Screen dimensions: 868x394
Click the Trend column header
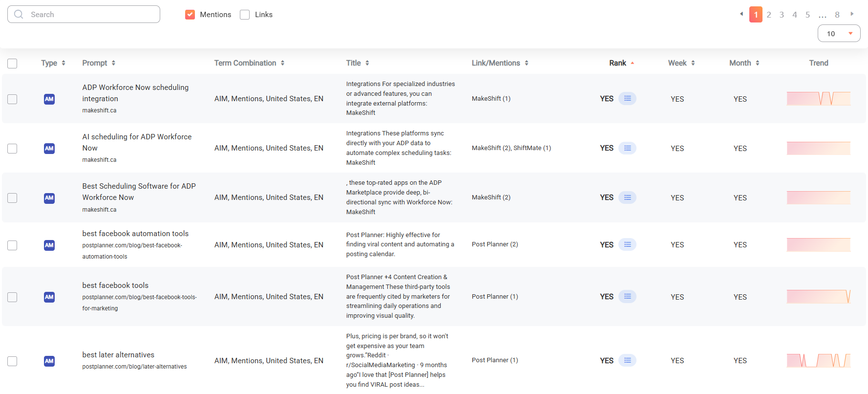(819, 63)
